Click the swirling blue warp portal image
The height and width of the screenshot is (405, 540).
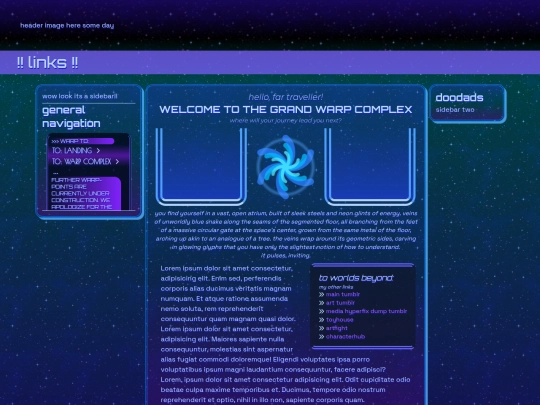[285, 167]
